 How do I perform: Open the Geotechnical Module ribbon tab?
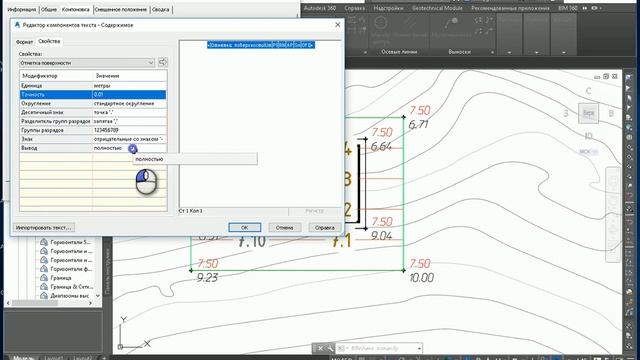tap(437, 8)
